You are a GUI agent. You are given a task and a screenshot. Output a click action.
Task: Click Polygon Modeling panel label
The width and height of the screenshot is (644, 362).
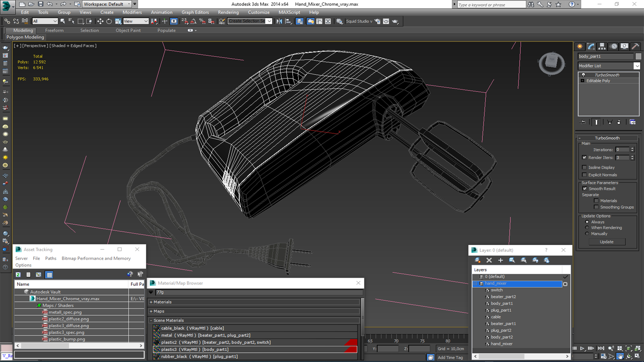click(25, 37)
